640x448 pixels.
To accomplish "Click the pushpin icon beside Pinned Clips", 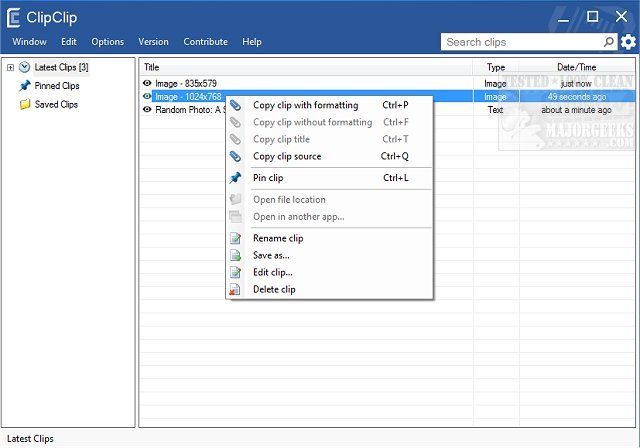I will pyautogui.click(x=24, y=86).
